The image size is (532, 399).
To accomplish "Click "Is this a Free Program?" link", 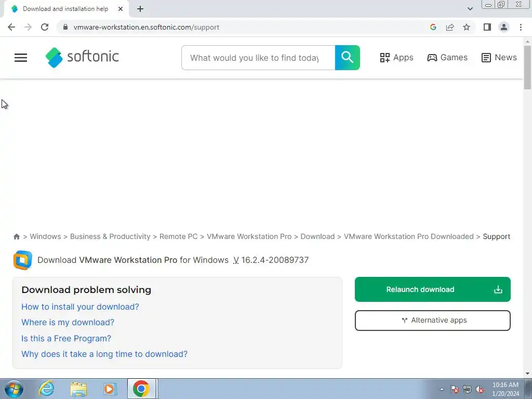I will click(66, 338).
